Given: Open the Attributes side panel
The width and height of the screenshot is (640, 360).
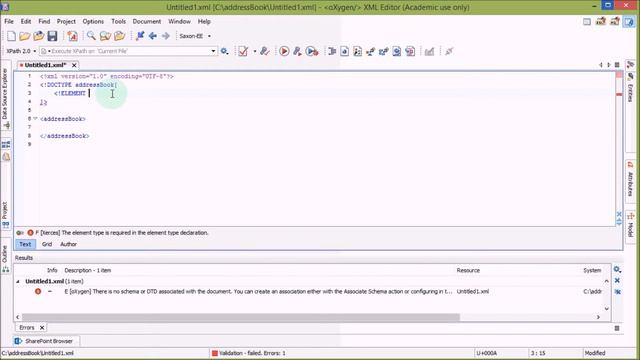Looking at the screenshot, I should click(630, 180).
